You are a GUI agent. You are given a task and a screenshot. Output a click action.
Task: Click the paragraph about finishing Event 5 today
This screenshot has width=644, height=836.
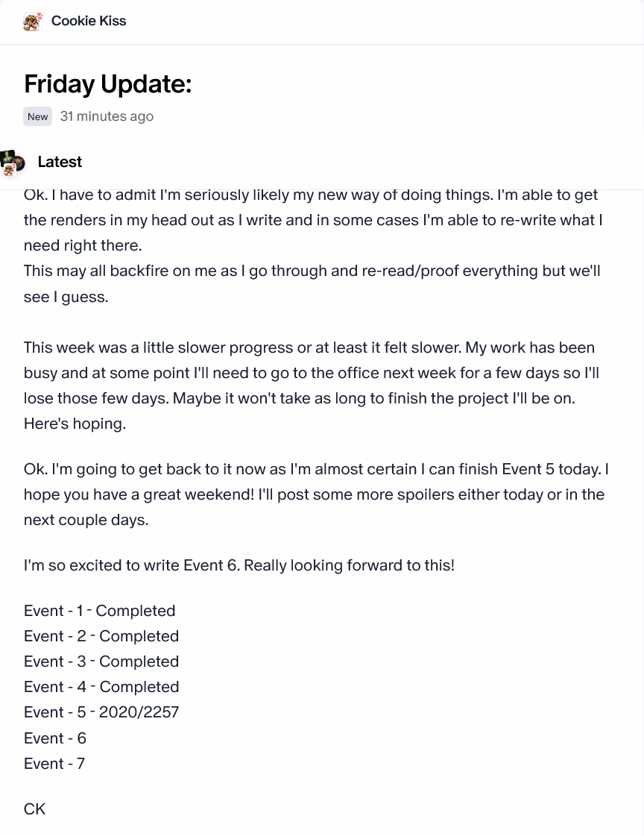(316, 494)
